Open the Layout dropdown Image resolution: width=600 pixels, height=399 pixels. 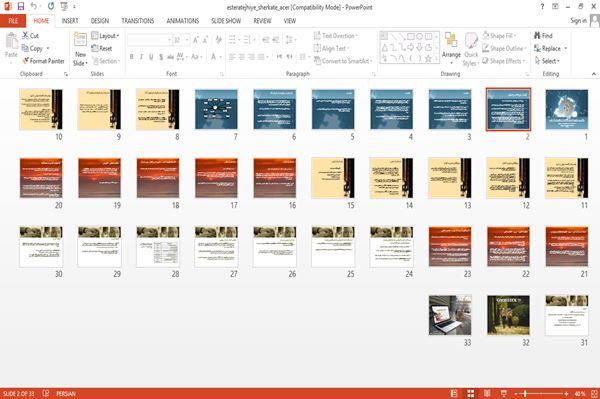click(x=105, y=36)
